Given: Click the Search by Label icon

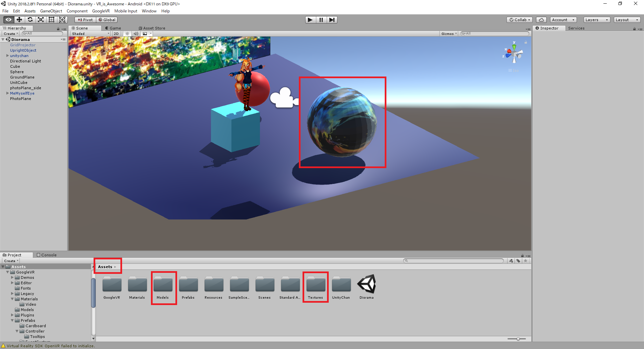Looking at the screenshot, I should point(518,261).
